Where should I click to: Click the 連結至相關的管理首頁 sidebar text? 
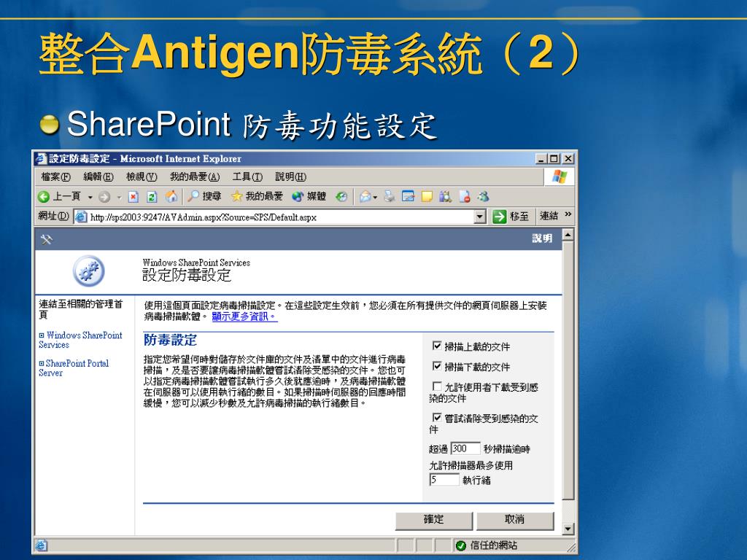click(x=81, y=309)
